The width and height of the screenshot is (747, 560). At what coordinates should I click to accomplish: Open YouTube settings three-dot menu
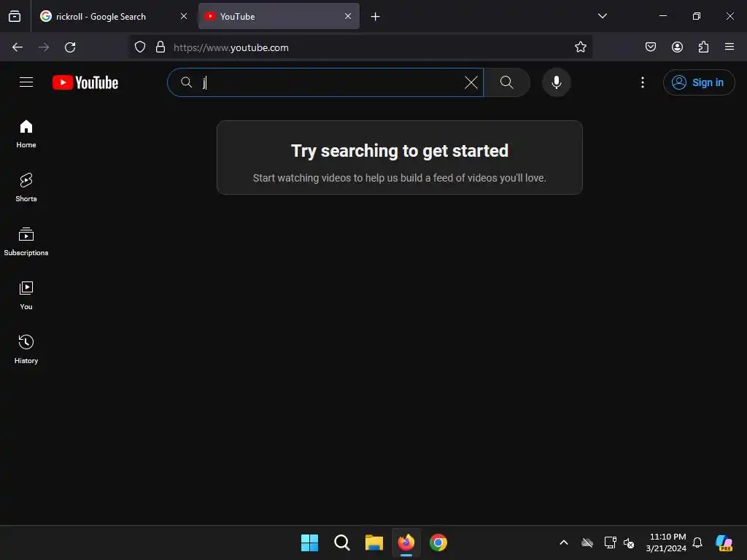coord(643,82)
